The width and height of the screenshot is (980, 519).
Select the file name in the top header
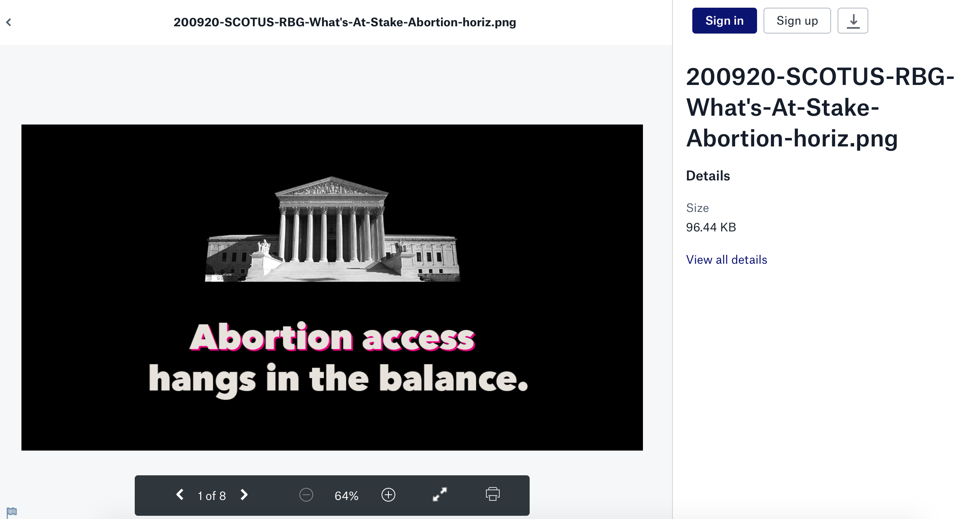pos(345,22)
